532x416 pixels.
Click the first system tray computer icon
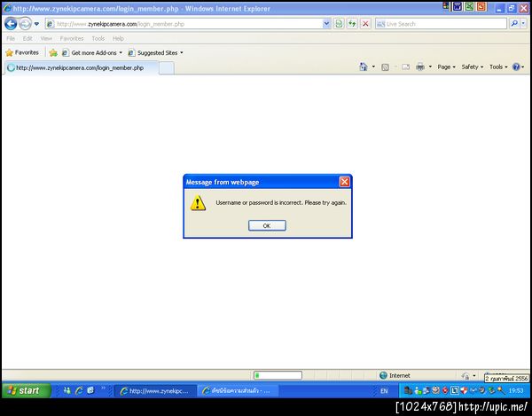408,390
